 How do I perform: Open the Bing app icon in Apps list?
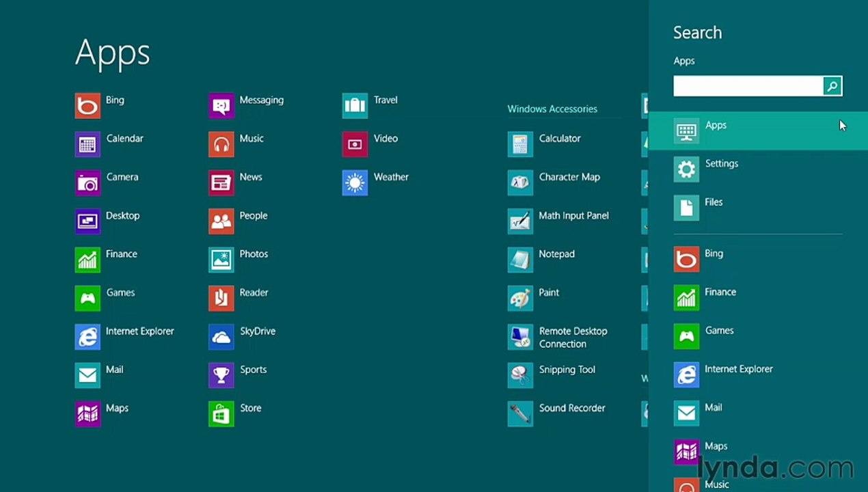pyautogui.click(x=87, y=106)
